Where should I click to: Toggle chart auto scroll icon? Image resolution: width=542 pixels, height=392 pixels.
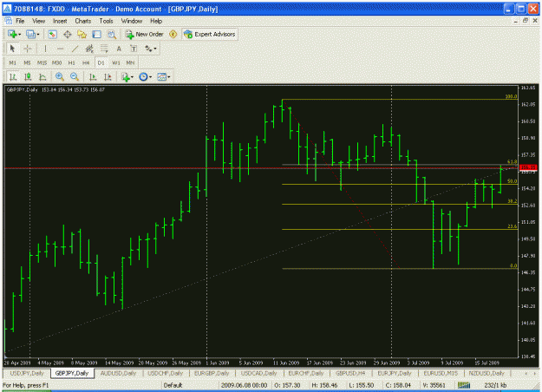pos(93,77)
